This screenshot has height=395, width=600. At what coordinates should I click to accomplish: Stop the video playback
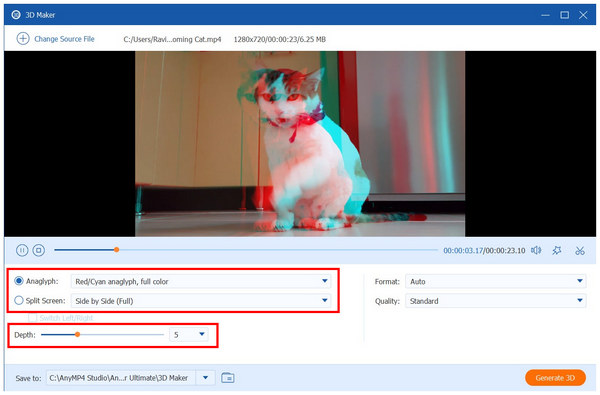point(39,250)
